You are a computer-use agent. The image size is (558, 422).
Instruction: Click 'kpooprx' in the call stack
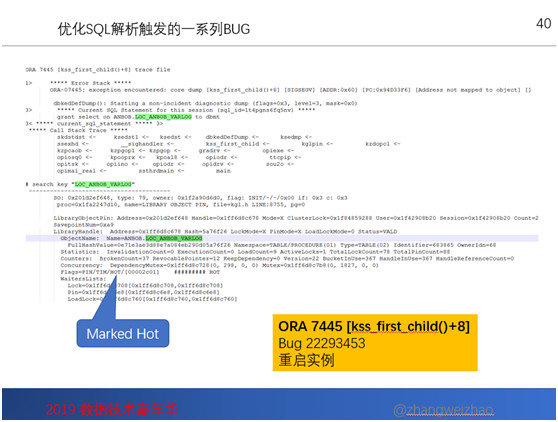(123, 158)
